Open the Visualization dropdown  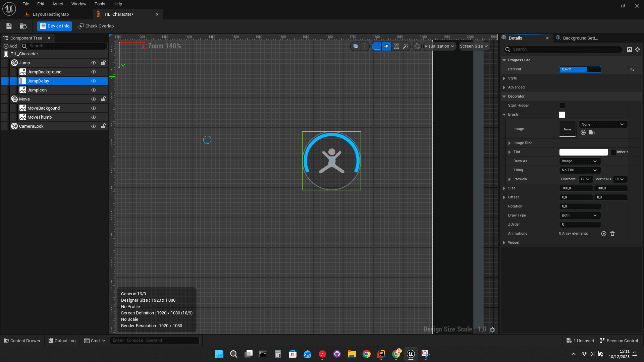coord(439,46)
